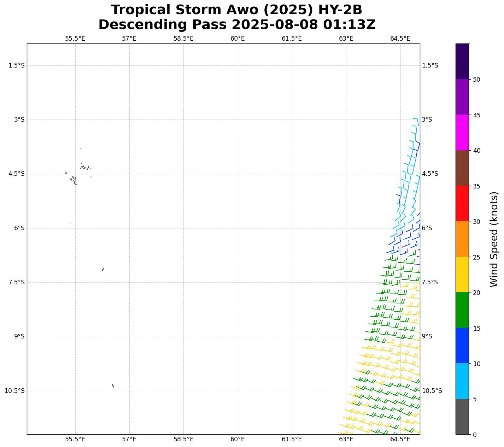Click the largest island outline near 4.5°S

pyautogui.click(x=74, y=180)
